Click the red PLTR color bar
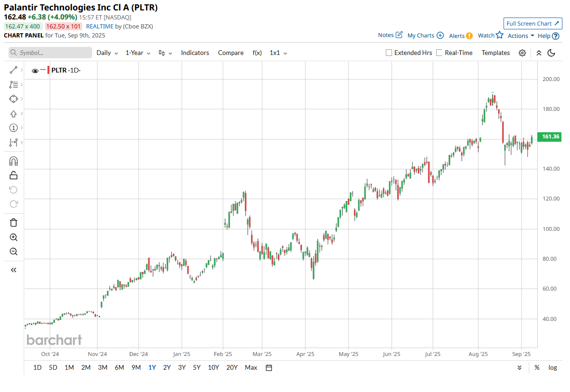This screenshot has width=570, height=392. tap(48, 70)
